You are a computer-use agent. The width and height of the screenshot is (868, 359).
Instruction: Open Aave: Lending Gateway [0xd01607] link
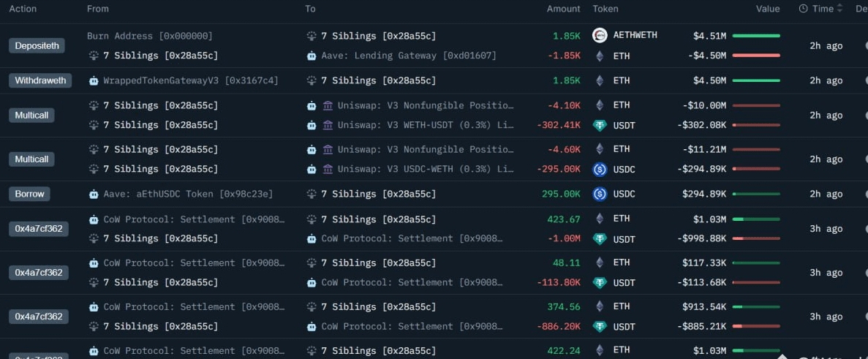coord(409,56)
